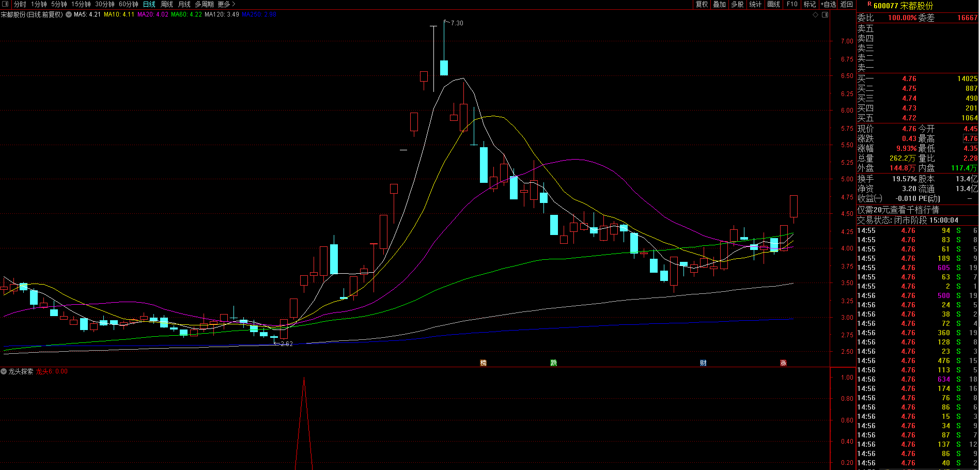Click the 换手 19.57% value
Viewport: 980px width, 470px height.
click(904, 179)
